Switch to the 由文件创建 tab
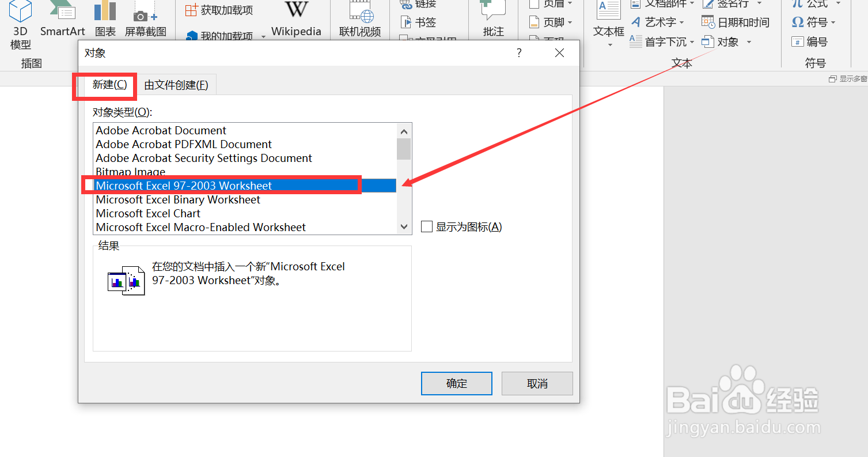Viewport: 868px width, 457px height. [x=176, y=85]
